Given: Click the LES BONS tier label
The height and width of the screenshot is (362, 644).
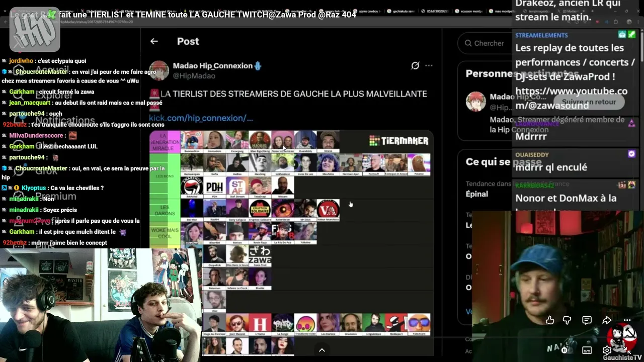Looking at the screenshot, I should [165, 176].
